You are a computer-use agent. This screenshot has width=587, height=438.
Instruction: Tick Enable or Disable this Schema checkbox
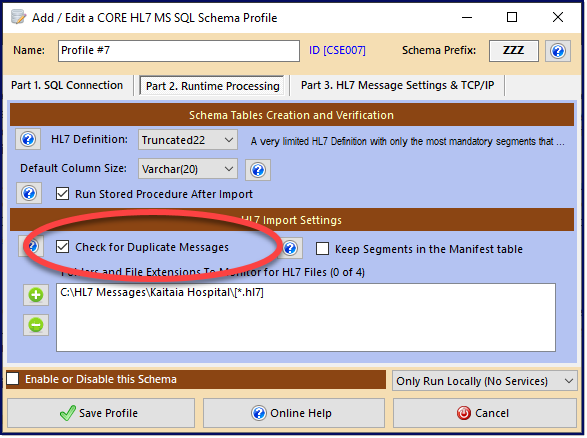(13, 378)
